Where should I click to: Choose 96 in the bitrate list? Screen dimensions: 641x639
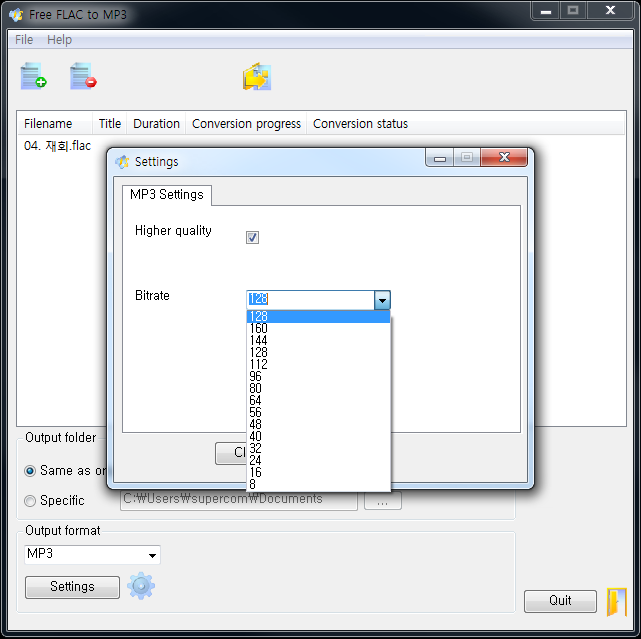[318, 376]
